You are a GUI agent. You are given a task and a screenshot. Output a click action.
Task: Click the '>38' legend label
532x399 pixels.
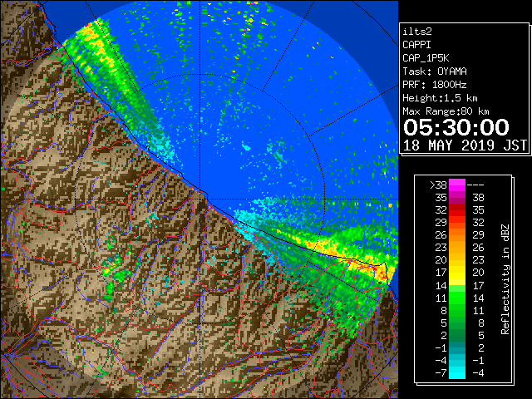tap(438, 185)
